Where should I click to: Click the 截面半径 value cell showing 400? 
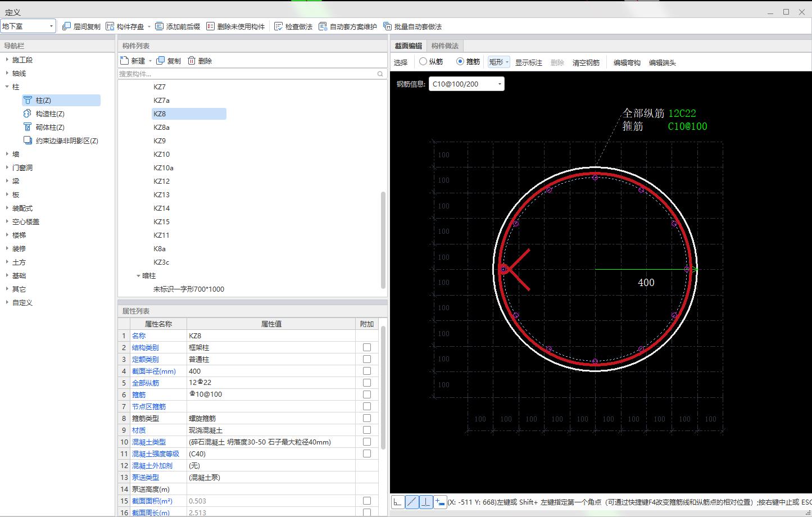pos(271,371)
